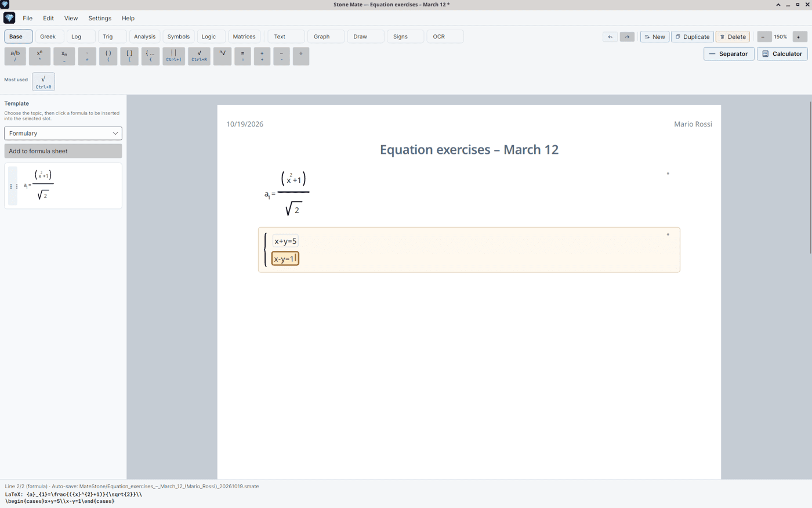Insert an exponent with the xⁿ button

click(x=39, y=56)
